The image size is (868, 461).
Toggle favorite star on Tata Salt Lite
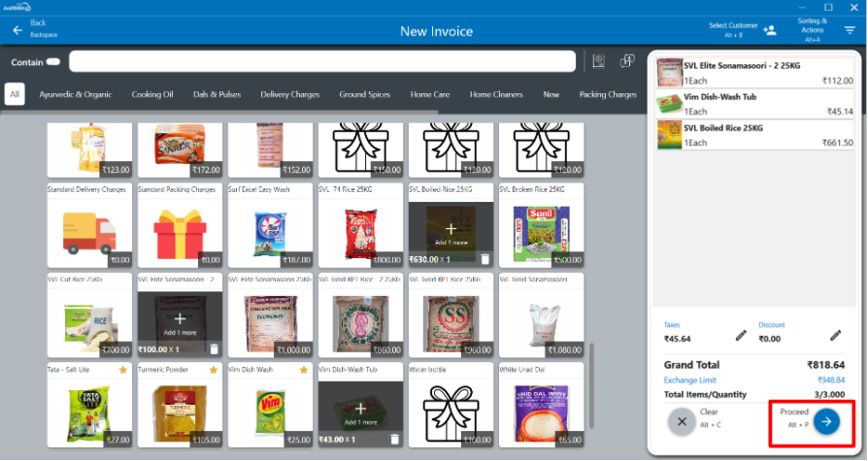(x=122, y=370)
